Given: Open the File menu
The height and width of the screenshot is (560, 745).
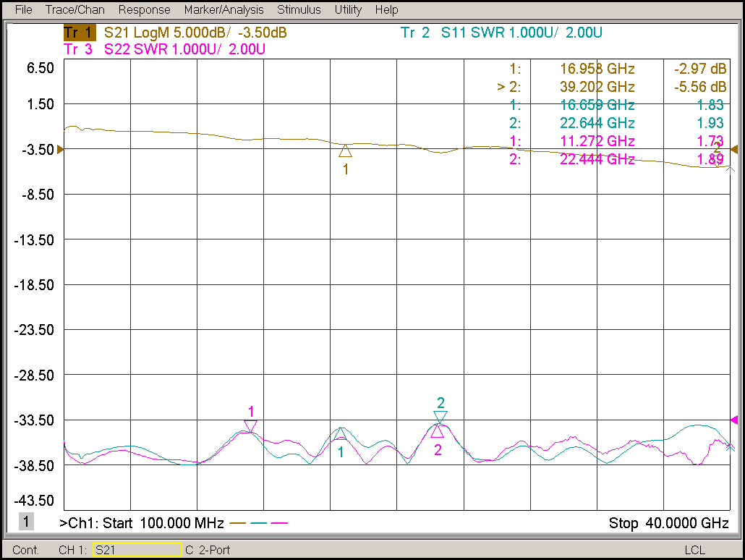Looking at the screenshot, I should (x=23, y=10).
